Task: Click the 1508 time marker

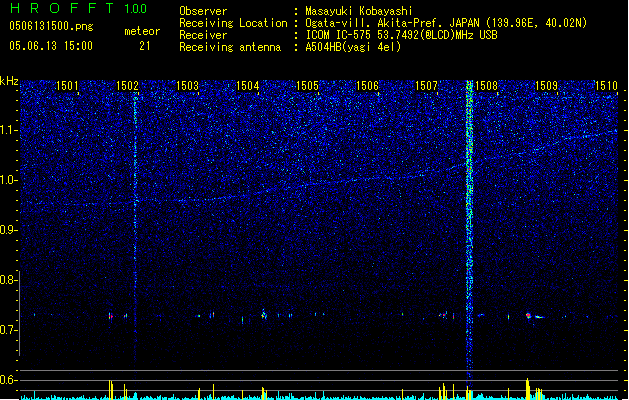Action: pyautogui.click(x=487, y=86)
